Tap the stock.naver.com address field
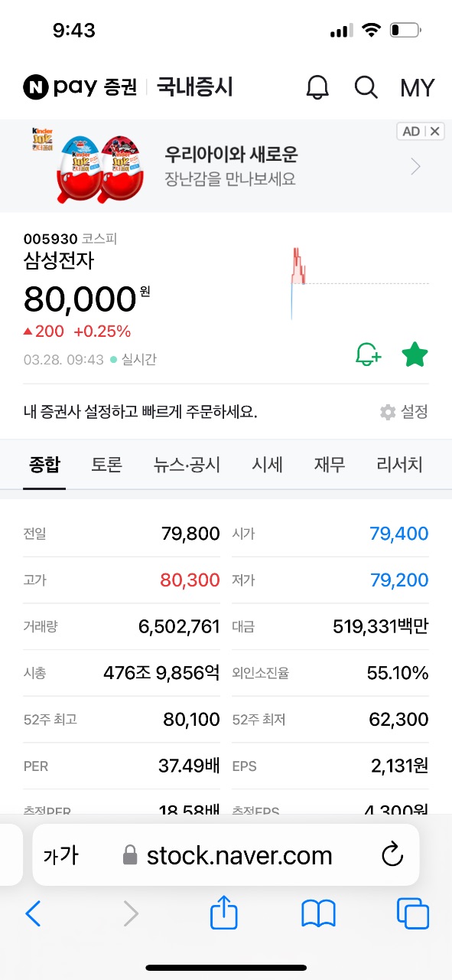This screenshot has height=980, width=452. point(226,855)
